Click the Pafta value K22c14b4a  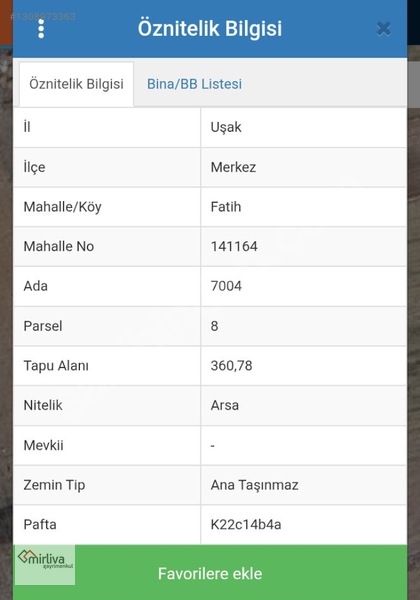(x=246, y=525)
